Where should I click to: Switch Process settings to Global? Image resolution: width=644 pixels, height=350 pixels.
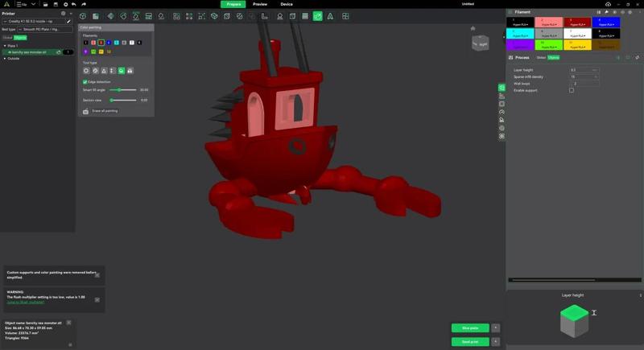[x=541, y=57]
